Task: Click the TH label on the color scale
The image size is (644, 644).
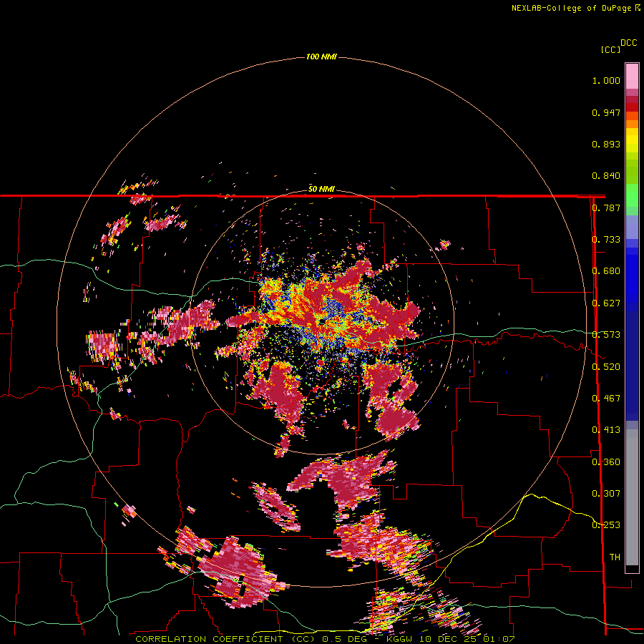Action: (615, 557)
